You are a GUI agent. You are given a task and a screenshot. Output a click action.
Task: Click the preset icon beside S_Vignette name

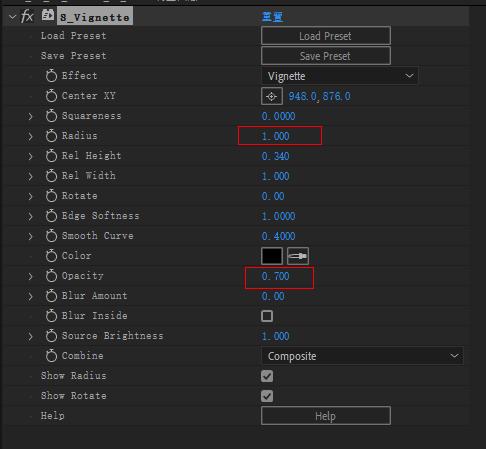pos(48,16)
